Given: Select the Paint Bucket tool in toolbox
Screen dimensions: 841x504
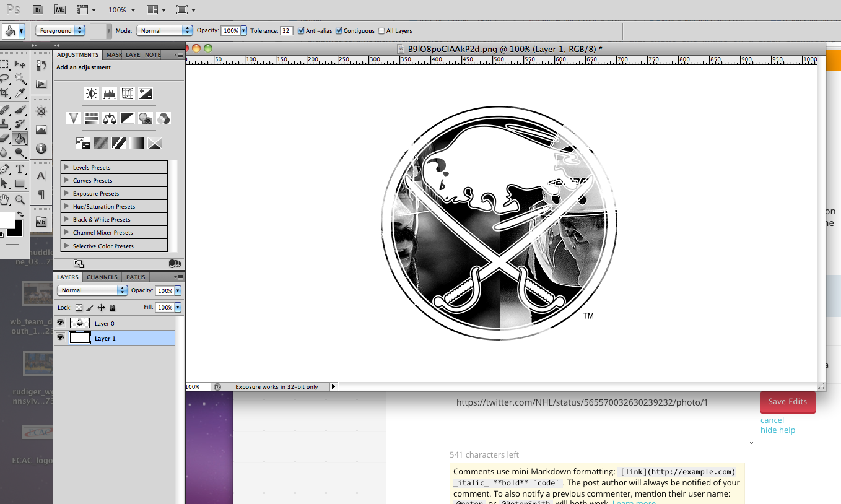Looking at the screenshot, I should click(x=20, y=138).
